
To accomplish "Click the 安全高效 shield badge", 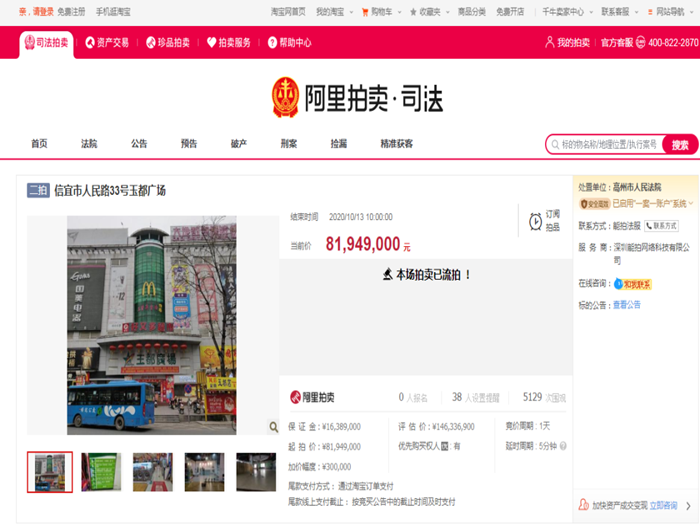I will [x=595, y=204].
